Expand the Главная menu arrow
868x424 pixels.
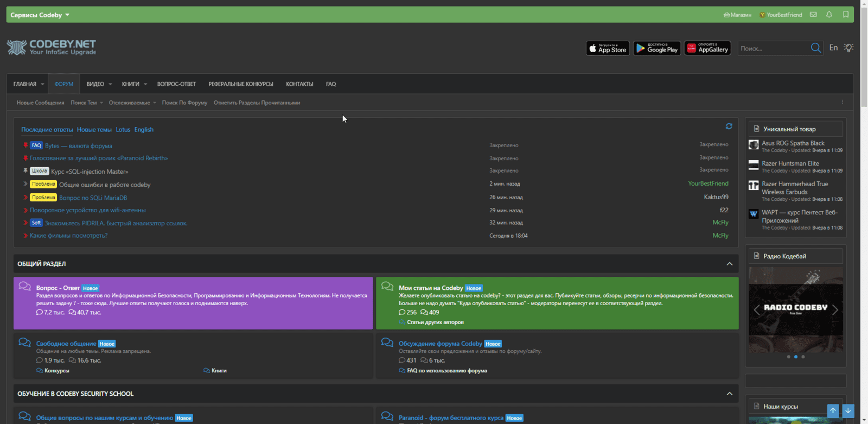point(42,84)
